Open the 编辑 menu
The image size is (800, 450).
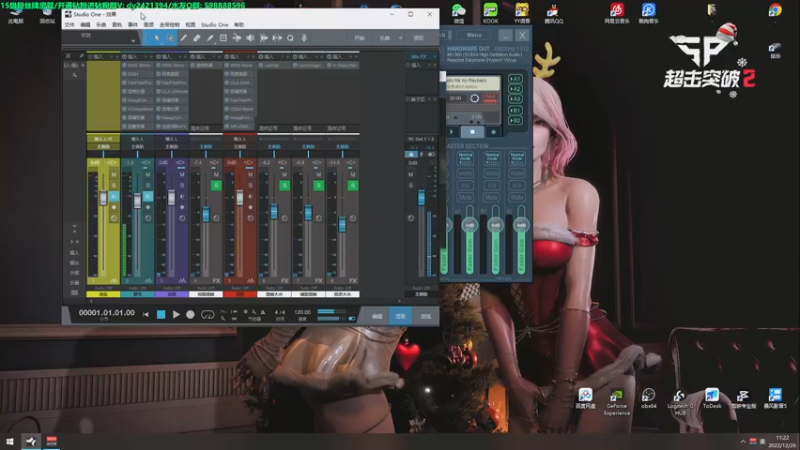coord(85,24)
